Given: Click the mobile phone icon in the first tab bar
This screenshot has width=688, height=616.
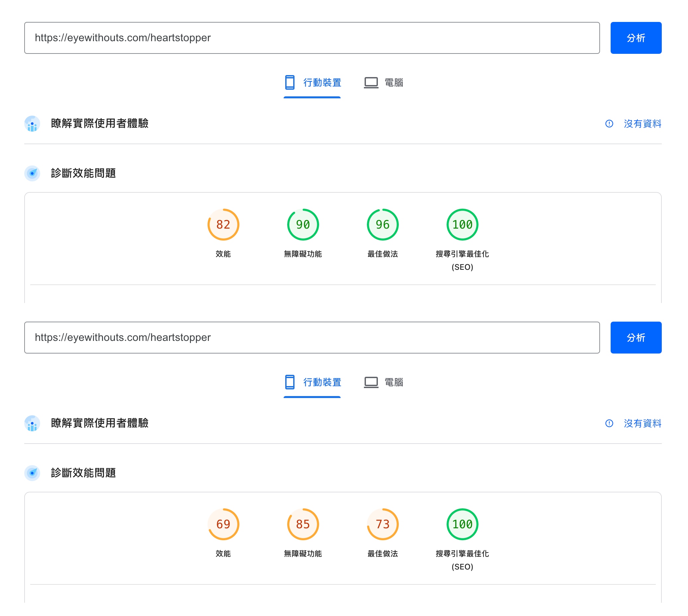Looking at the screenshot, I should coord(290,83).
